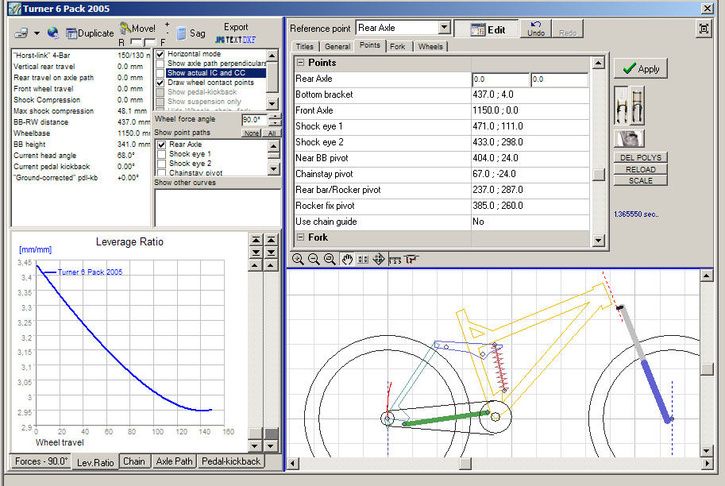
Task: Move right graph axis top arrow
Action: 271,240
